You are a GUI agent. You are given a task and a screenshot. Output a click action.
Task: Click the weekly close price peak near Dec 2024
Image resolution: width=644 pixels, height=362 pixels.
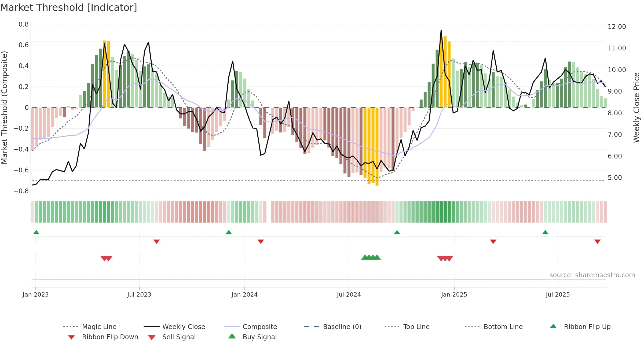point(441,31)
